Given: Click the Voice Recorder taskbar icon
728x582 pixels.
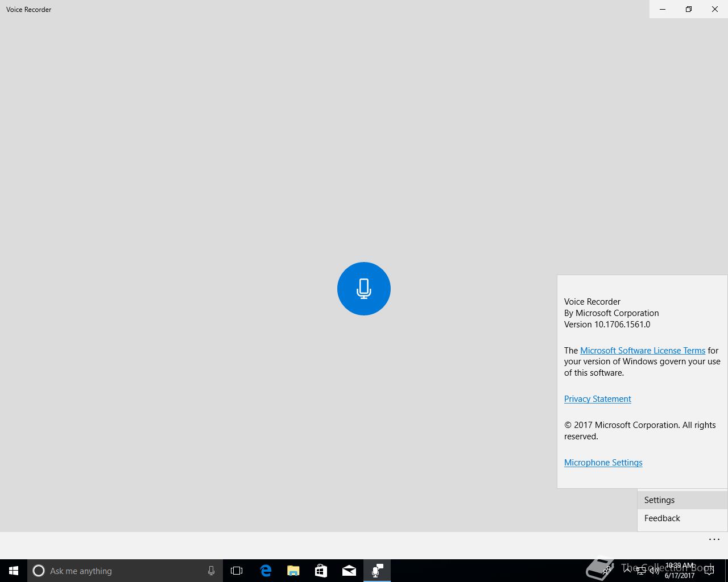Looking at the screenshot, I should pos(377,571).
